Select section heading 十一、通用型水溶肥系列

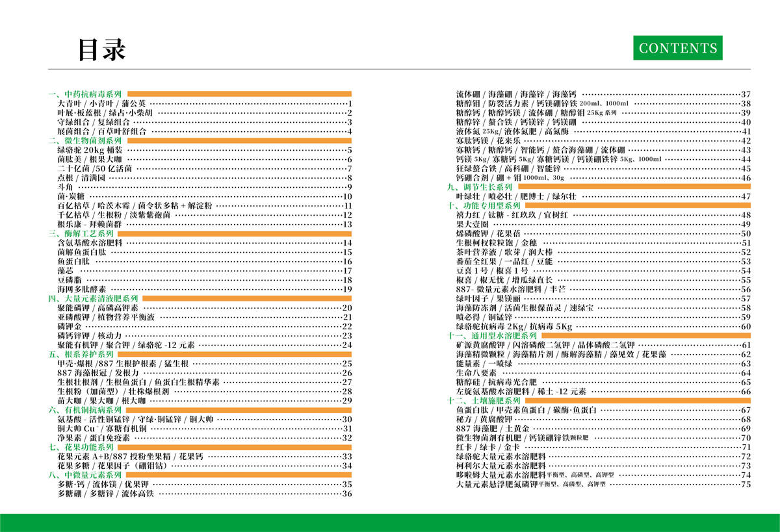[x=491, y=336]
